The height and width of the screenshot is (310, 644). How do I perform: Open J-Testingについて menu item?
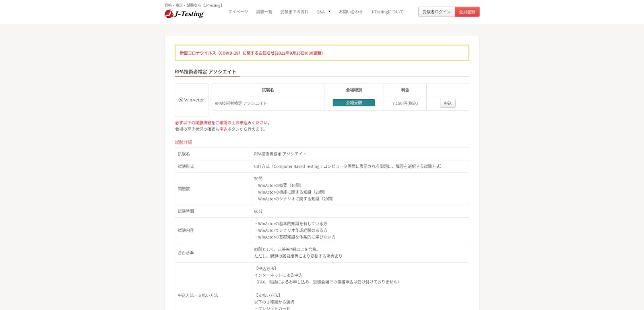387,12
